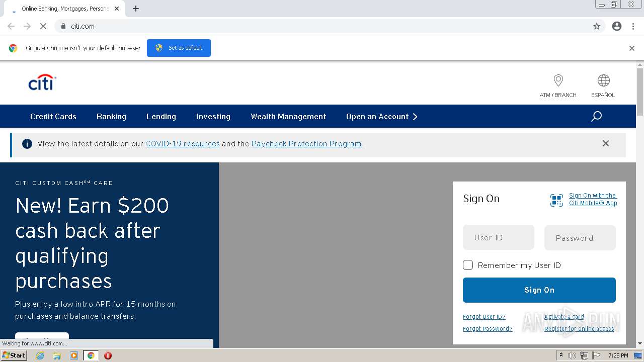Screen dimensions: 644x362
Task: Click Sign On with the Citi Mobile App link
Action: coord(593,199)
